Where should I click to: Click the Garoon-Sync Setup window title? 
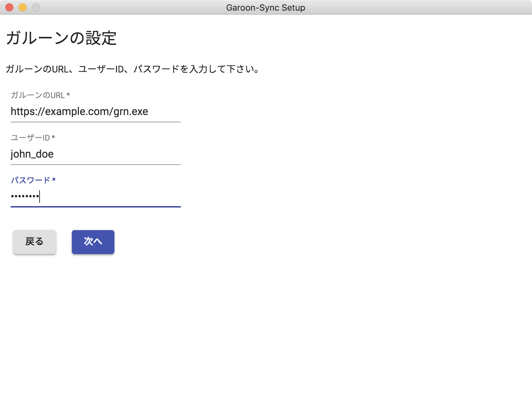266,7
